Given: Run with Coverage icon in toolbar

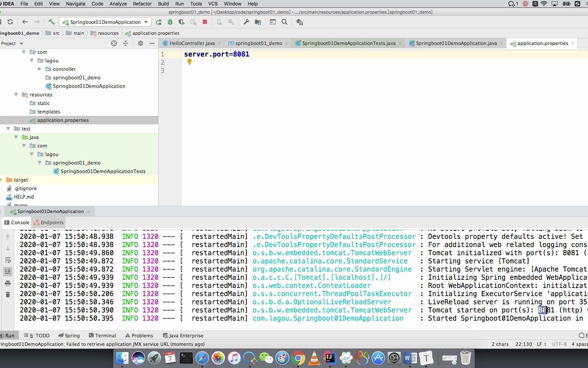Looking at the screenshot, I should tap(182, 22).
